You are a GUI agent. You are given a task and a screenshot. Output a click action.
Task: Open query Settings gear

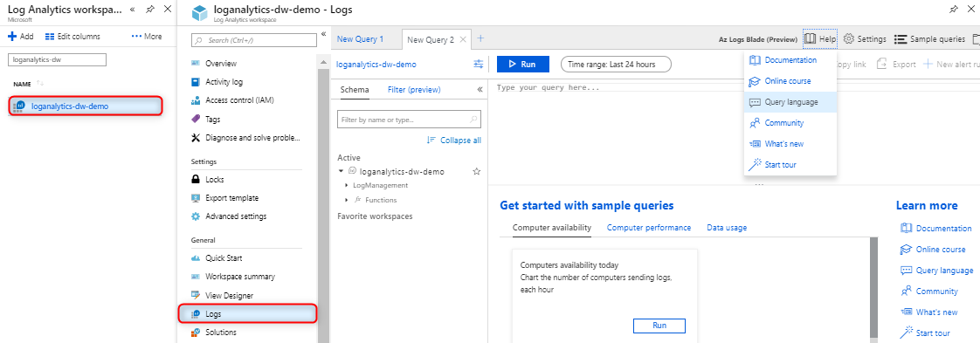click(x=865, y=38)
